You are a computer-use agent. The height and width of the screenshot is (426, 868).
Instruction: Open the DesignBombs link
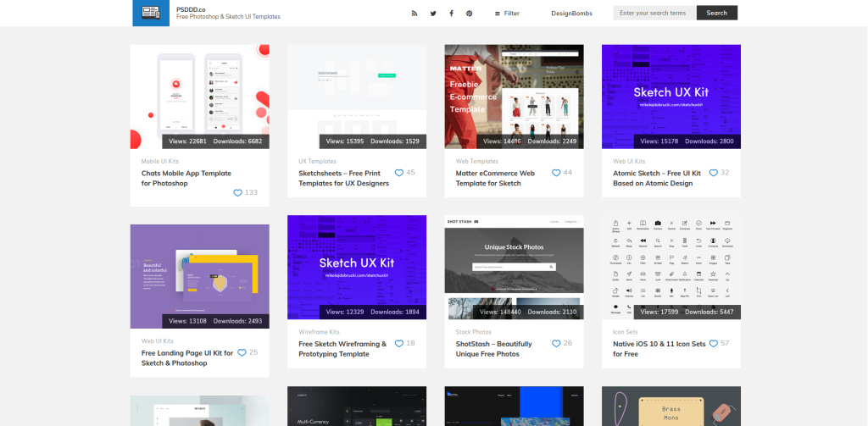coord(571,14)
